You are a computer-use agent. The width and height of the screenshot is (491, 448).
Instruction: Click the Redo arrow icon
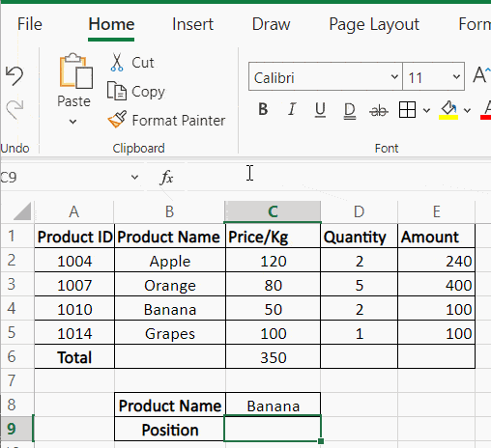coord(14,109)
